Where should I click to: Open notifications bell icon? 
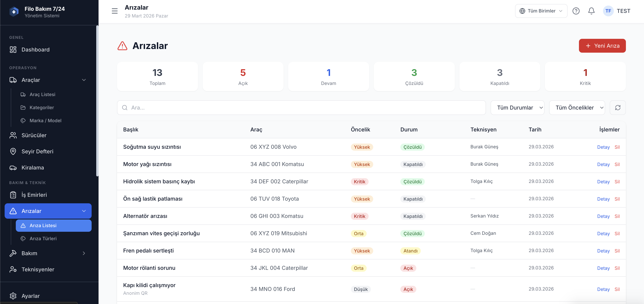click(x=591, y=11)
